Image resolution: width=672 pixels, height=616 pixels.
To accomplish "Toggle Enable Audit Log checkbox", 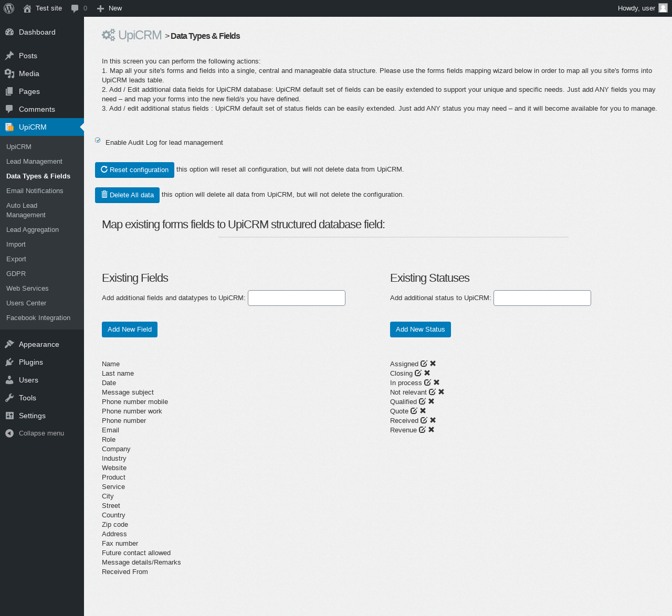I will click(x=98, y=140).
